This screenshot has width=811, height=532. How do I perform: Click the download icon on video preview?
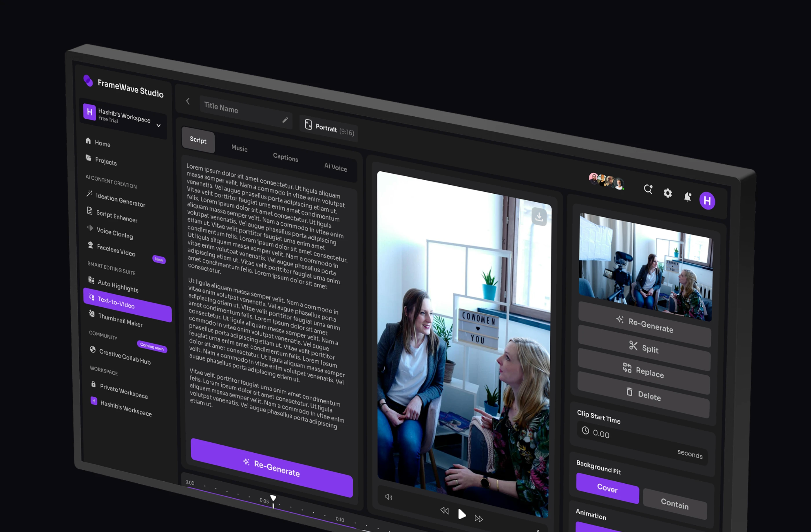(x=539, y=217)
